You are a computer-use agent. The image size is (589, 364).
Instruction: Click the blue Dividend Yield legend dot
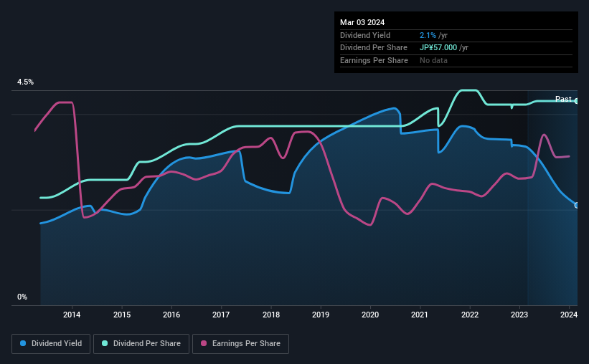(x=23, y=343)
